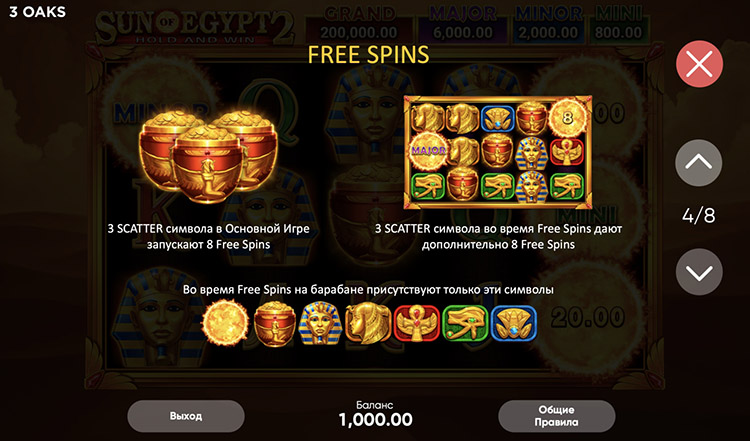Click the Баланс 1,000.00 display
Image resolution: width=750 pixels, height=441 pixels.
point(375,414)
